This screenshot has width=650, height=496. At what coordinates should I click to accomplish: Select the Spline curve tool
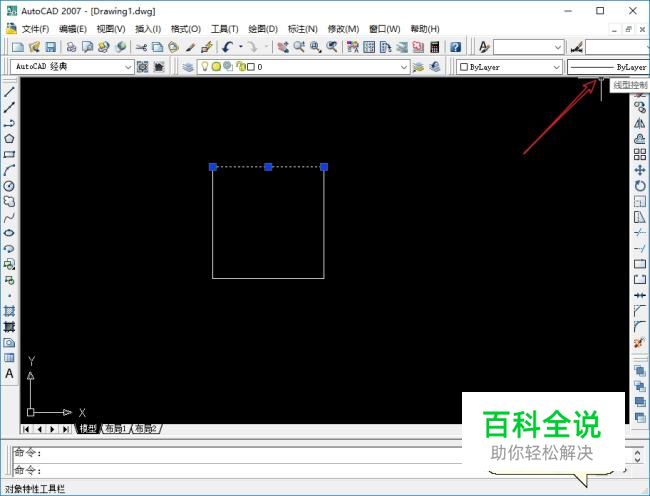[9, 217]
